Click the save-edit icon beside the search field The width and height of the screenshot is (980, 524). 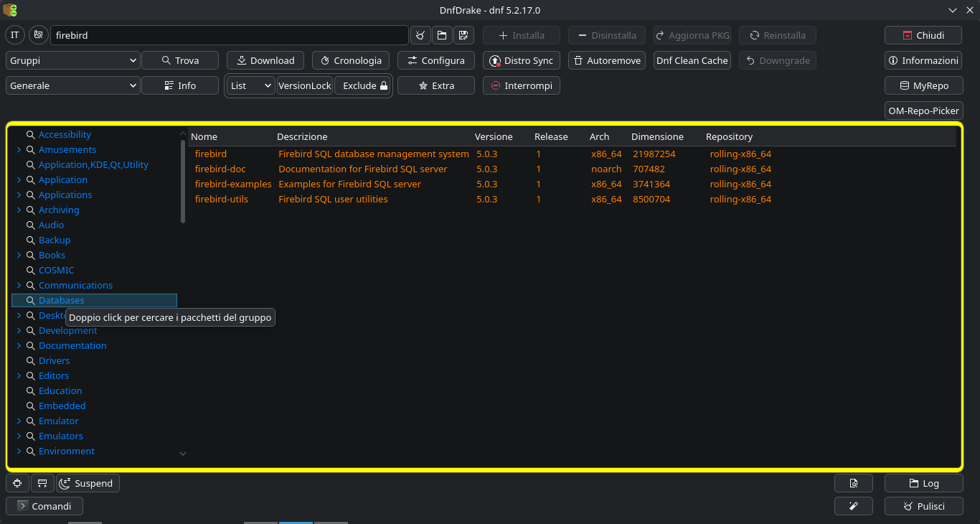463,35
